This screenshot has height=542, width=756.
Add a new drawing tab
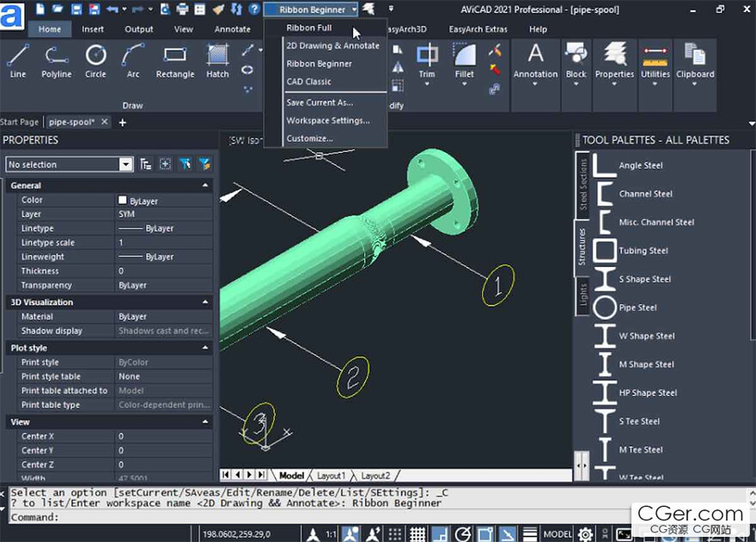coord(123,123)
